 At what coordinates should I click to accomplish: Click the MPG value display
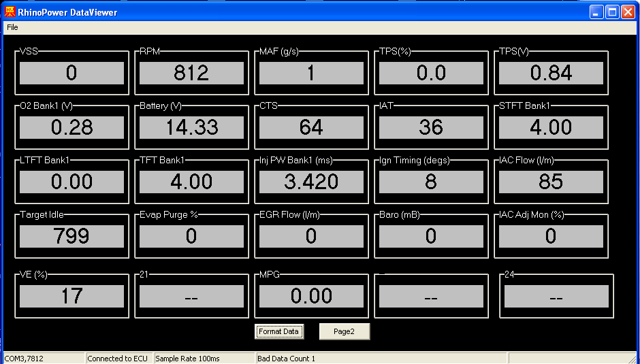coord(311,296)
